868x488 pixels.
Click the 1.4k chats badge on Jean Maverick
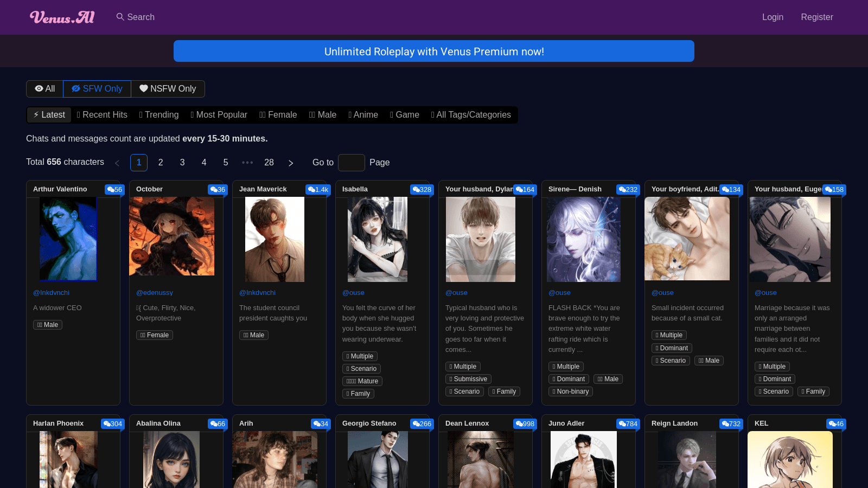318,190
